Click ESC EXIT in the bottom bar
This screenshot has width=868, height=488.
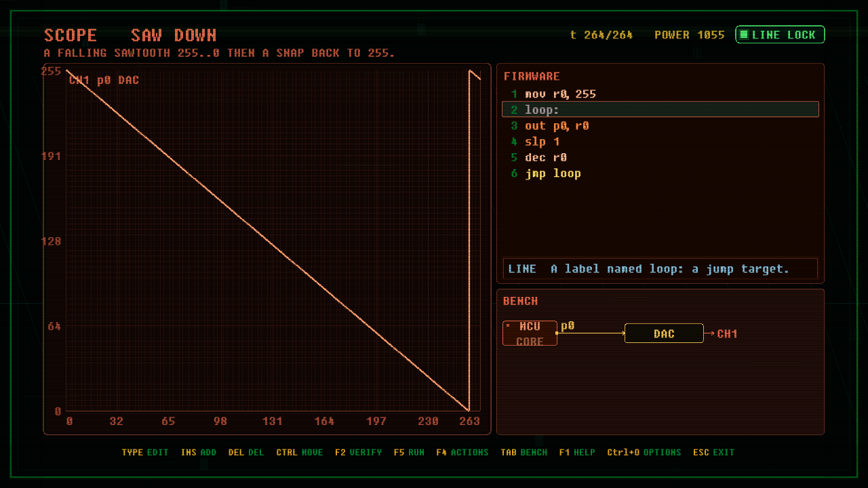coord(714,452)
